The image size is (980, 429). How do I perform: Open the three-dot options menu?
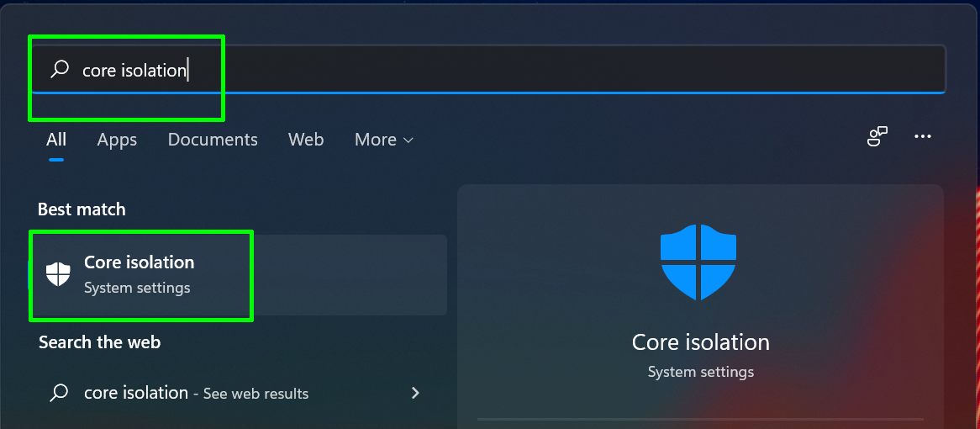coord(923,136)
